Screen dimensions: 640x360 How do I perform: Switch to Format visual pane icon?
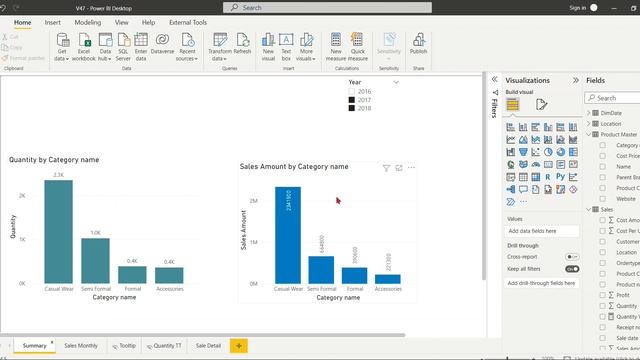click(541, 104)
